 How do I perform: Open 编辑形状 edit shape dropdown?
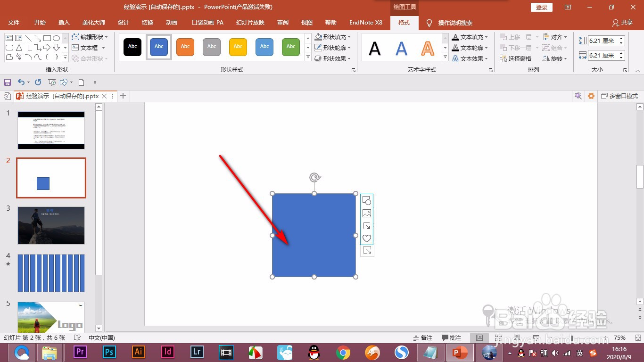90,37
